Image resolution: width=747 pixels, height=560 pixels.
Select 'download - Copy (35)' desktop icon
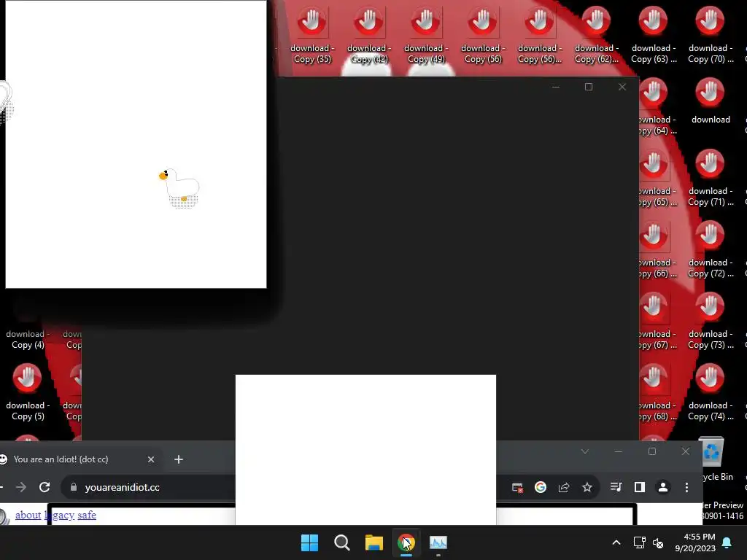tap(312, 36)
